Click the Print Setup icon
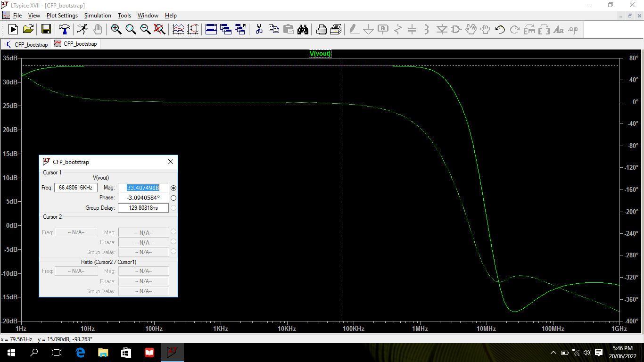 [x=321, y=29]
